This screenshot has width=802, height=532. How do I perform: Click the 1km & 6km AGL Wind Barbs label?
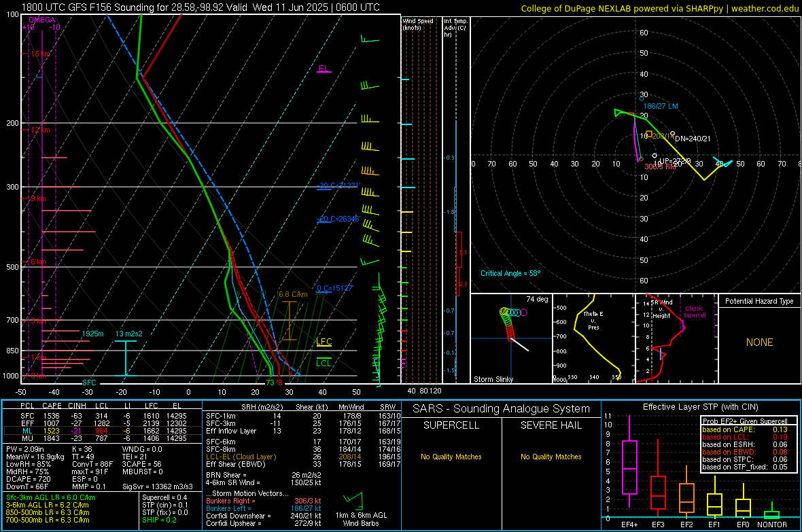pyautogui.click(x=361, y=519)
